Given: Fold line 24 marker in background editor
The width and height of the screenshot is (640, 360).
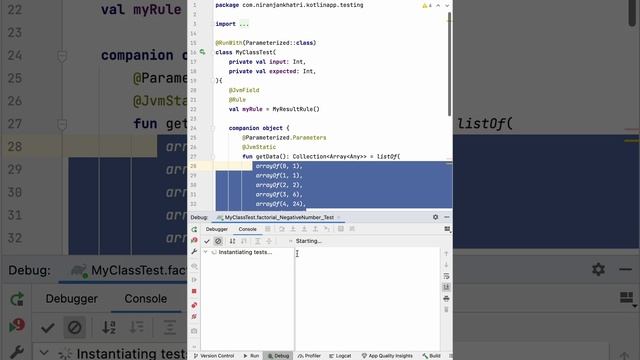Looking at the screenshot, I should pyautogui.click(x=62, y=56).
